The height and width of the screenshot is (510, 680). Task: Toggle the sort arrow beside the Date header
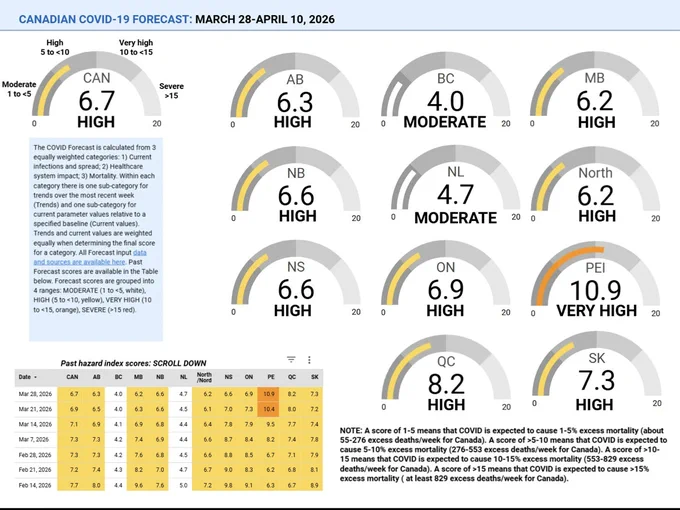pyautogui.click(x=36, y=377)
